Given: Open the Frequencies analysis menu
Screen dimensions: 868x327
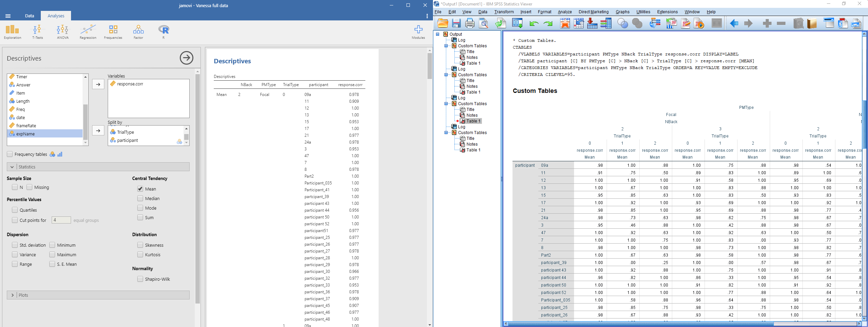Looking at the screenshot, I should 113,32.
